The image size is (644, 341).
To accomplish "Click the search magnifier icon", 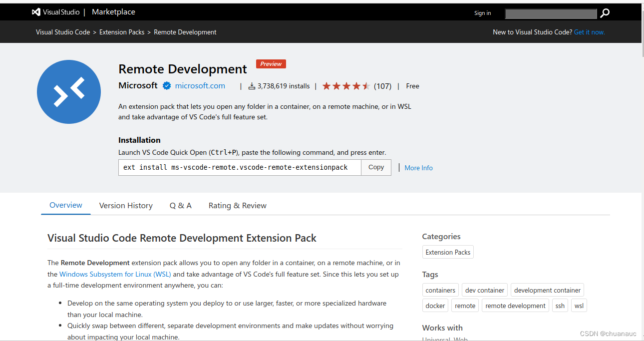I will pos(605,13).
